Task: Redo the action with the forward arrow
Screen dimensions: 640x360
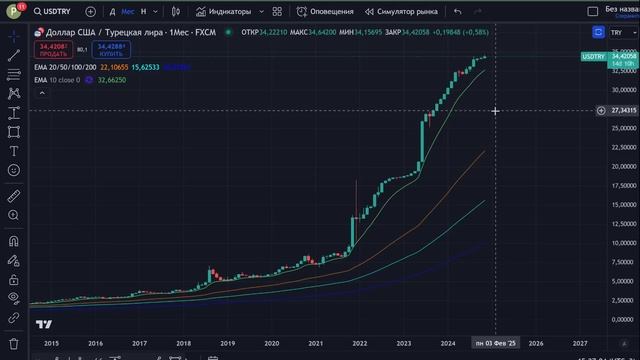Action: click(478, 12)
